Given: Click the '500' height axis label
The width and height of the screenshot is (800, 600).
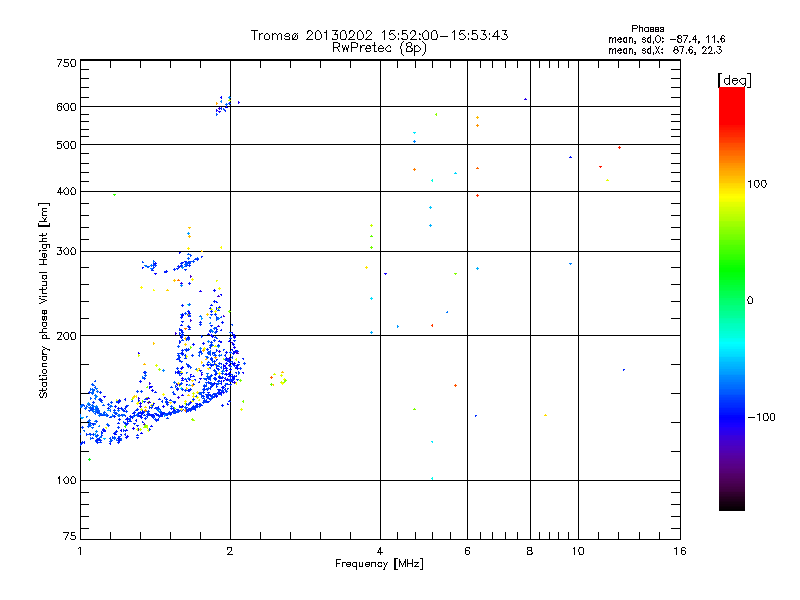Looking at the screenshot, I should pyautogui.click(x=66, y=145).
